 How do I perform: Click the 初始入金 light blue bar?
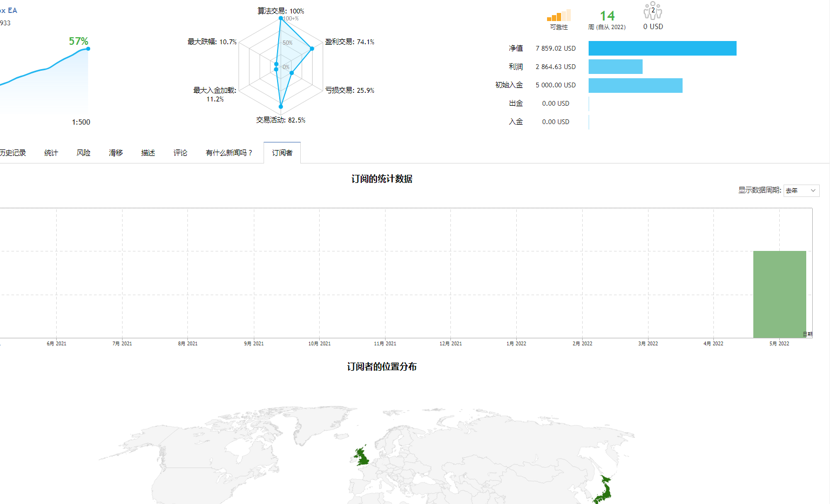coord(636,85)
